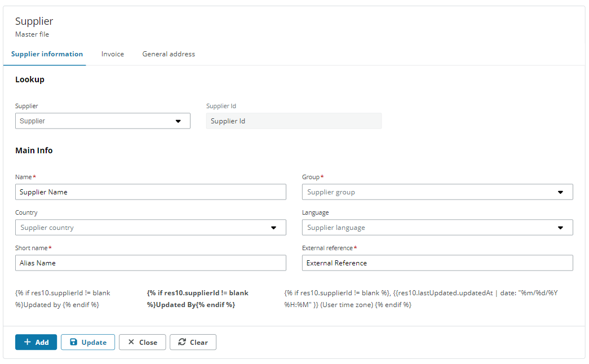589x364 pixels.
Task: Focus the Alias Name short name field
Action: 150,263
